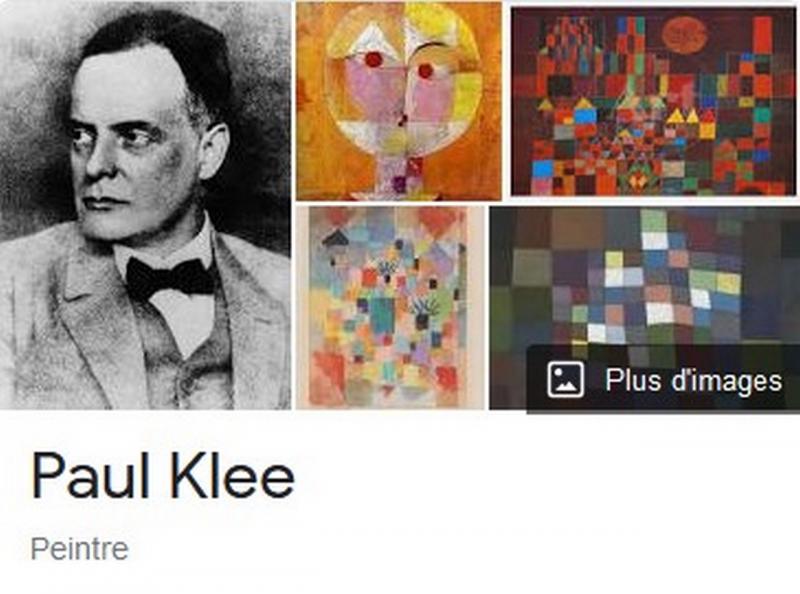Click the right red eye of the painted face

click(x=426, y=71)
